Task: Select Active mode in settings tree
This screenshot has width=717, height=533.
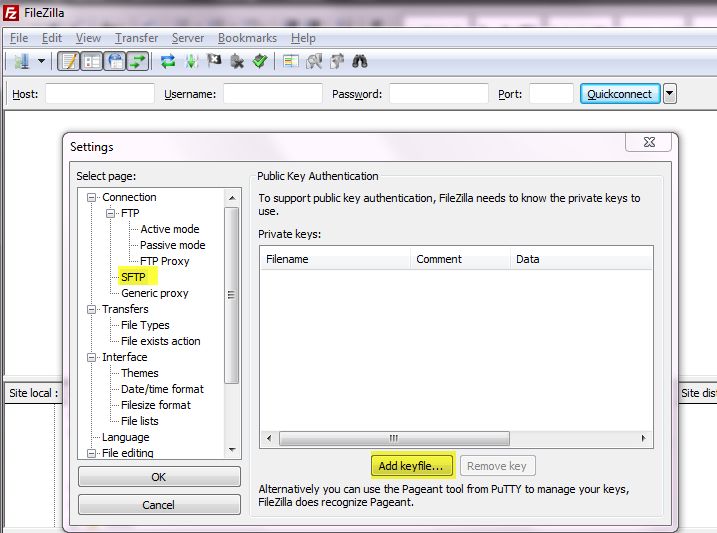Action: click(x=170, y=229)
